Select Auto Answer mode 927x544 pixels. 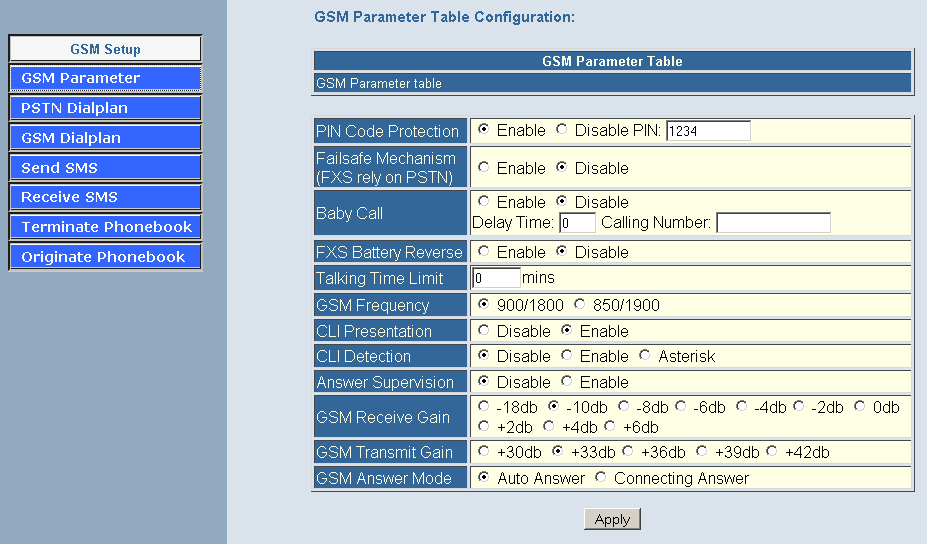pyautogui.click(x=484, y=477)
